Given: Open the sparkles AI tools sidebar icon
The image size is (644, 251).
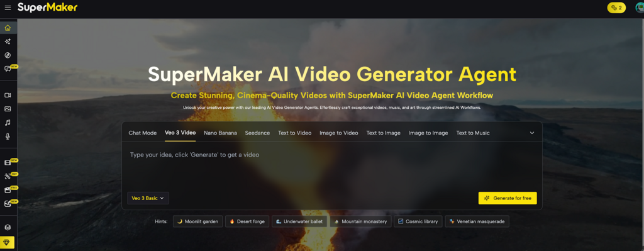Looking at the screenshot, I should tap(8, 42).
